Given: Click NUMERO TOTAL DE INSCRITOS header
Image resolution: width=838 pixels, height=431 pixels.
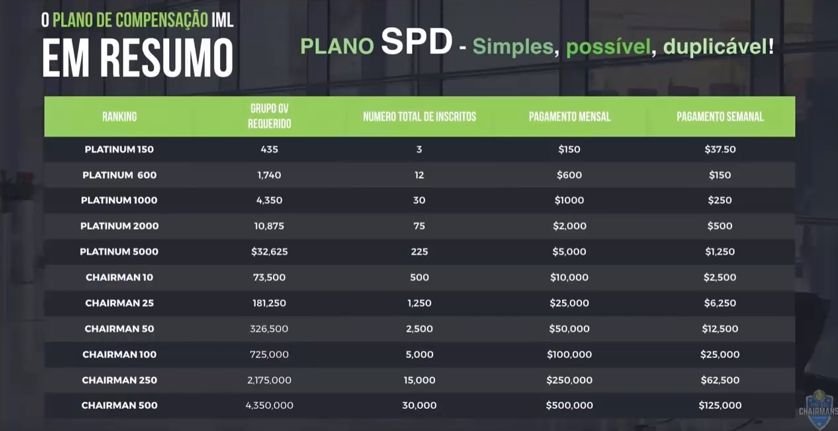Looking at the screenshot, I should (420, 117).
